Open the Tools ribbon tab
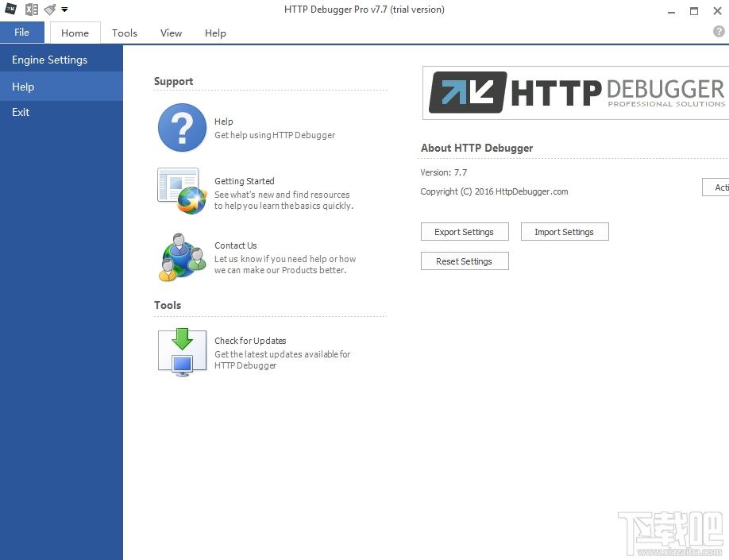This screenshot has width=729, height=560. [125, 33]
